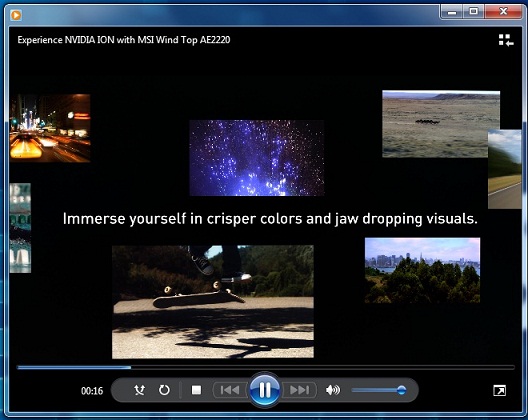
Task: Click the 00:16 elapsed time display
Action: [92, 391]
